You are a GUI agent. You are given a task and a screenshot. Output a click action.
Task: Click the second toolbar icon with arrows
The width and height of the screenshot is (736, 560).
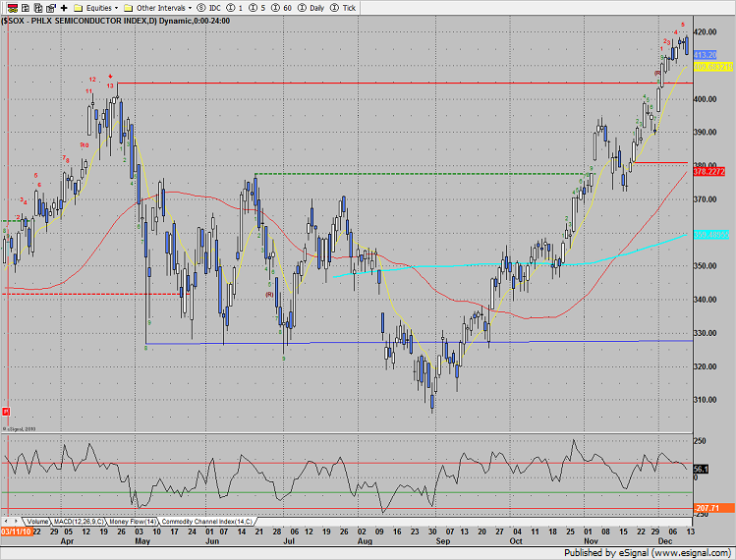(26, 8)
